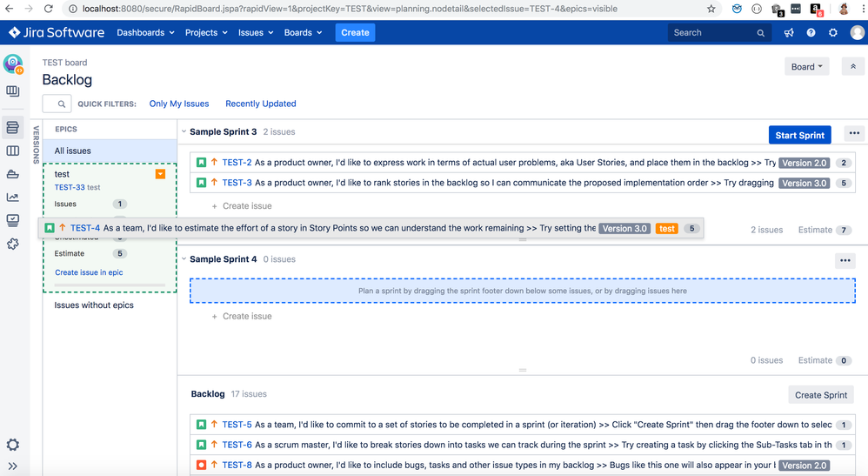
Task: Click the story icon of TEST-5
Action: point(202,425)
